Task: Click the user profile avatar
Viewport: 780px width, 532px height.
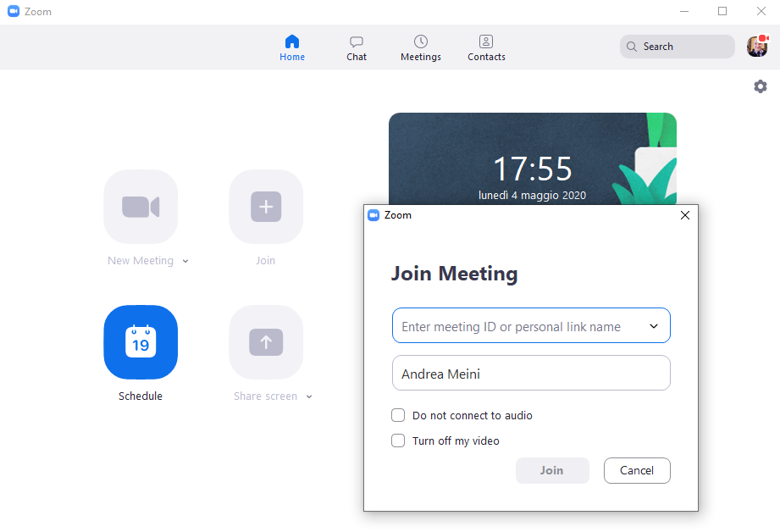Action: click(756, 47)
